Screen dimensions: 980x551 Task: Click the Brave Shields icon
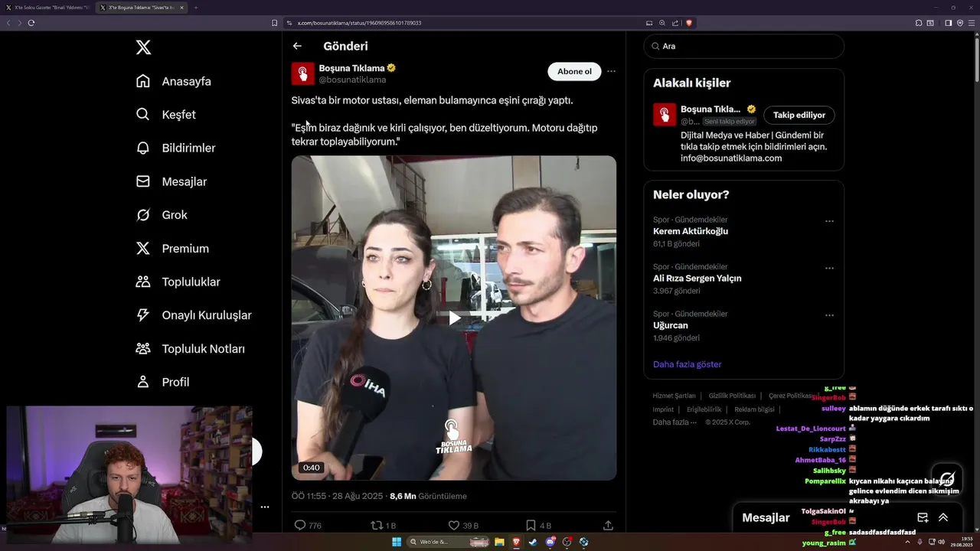(688, 23)
